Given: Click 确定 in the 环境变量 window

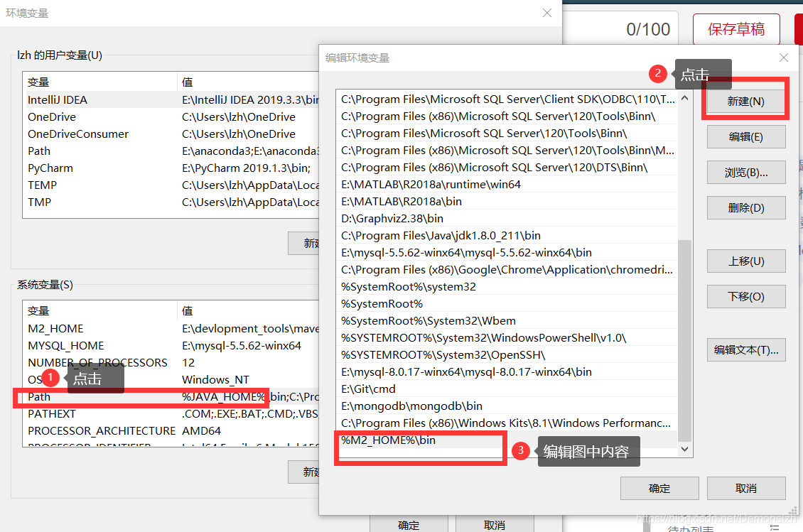Looking at the screenshot, I should coord(409,524).
